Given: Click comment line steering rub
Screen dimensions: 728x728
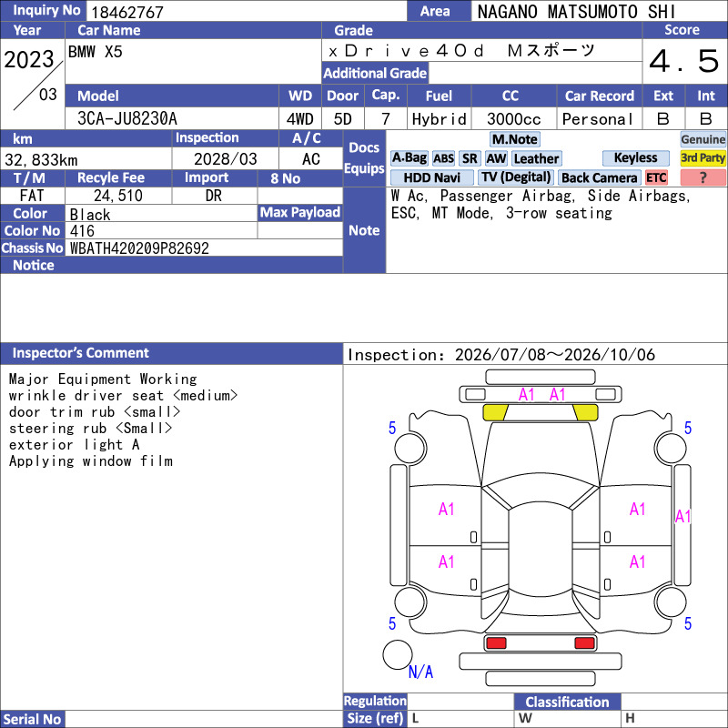Looking at the screenshot, I should (90, 428).
